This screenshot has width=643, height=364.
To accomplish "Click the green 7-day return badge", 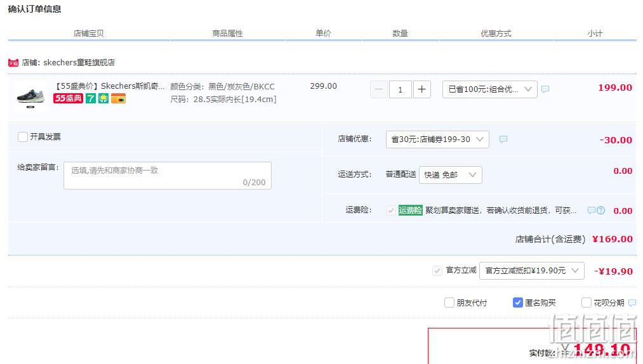I will pos(91,98).
